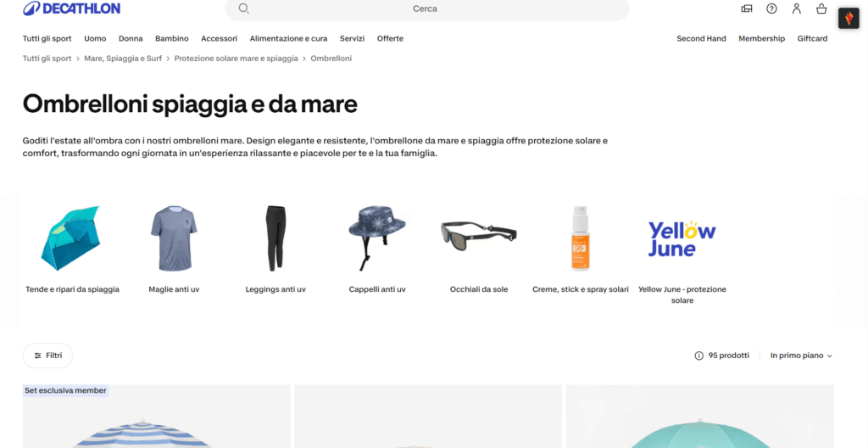Open the Accessori menu
868x448 pixels.
pos(220,38)
